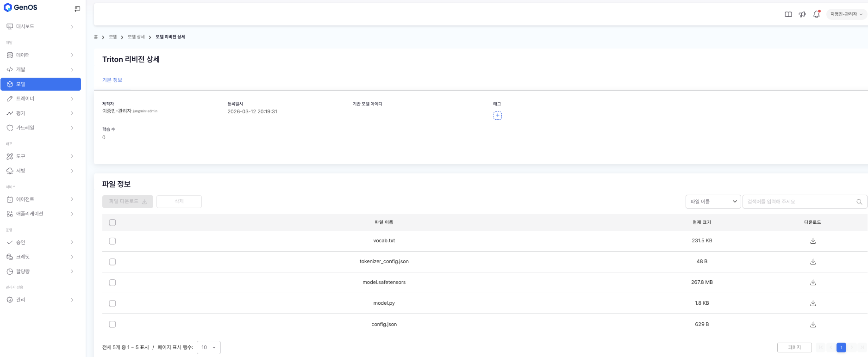
Task: Go to 모델 상세 breadcrumb link
Action: click(x=136, y=37)
